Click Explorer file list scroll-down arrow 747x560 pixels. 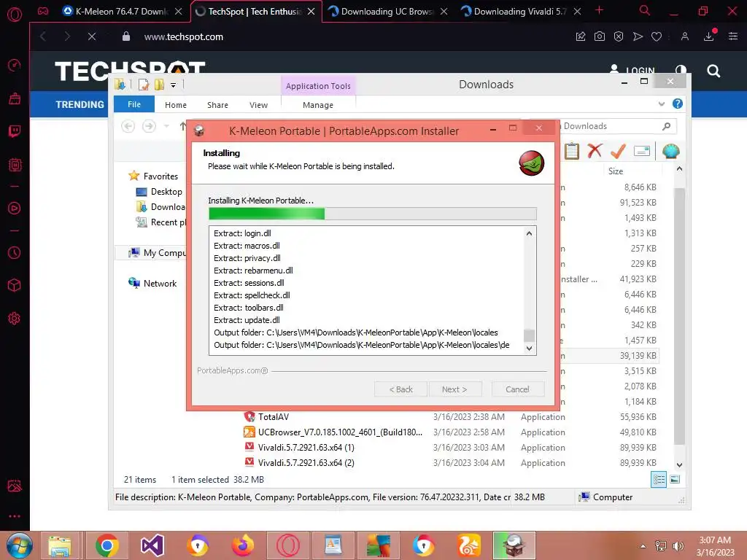[679, 464]
